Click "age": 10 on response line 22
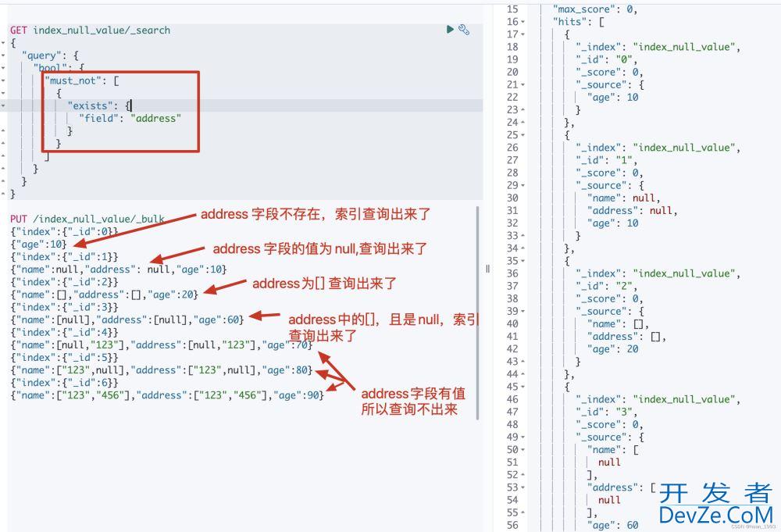 point(612,97)
